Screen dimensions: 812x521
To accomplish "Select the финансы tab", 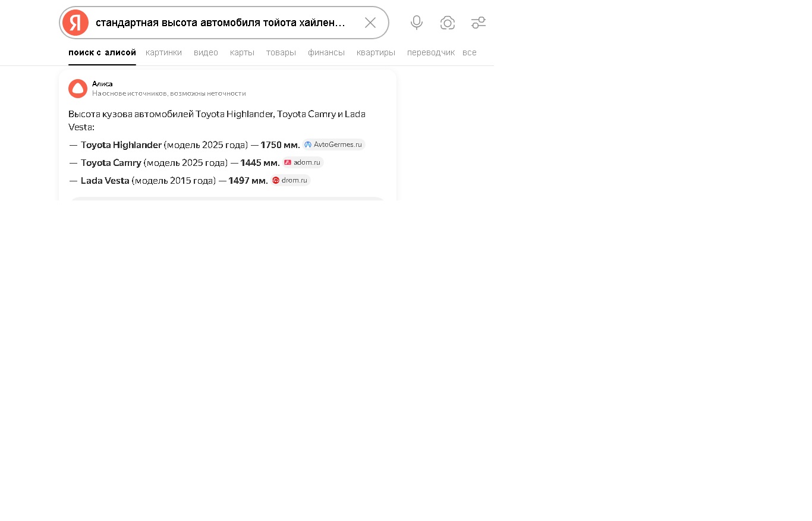I will tap(326, 52).
